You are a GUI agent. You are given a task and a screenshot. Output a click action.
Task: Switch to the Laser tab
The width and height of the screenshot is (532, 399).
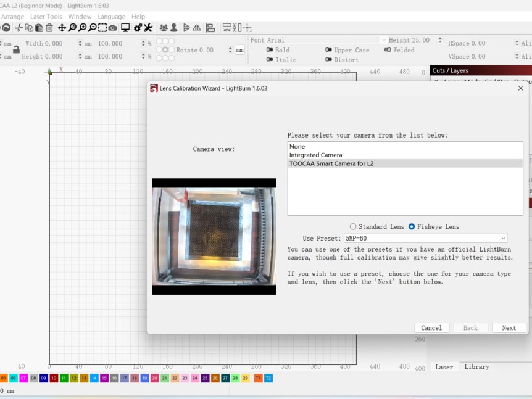click(444, 367)
